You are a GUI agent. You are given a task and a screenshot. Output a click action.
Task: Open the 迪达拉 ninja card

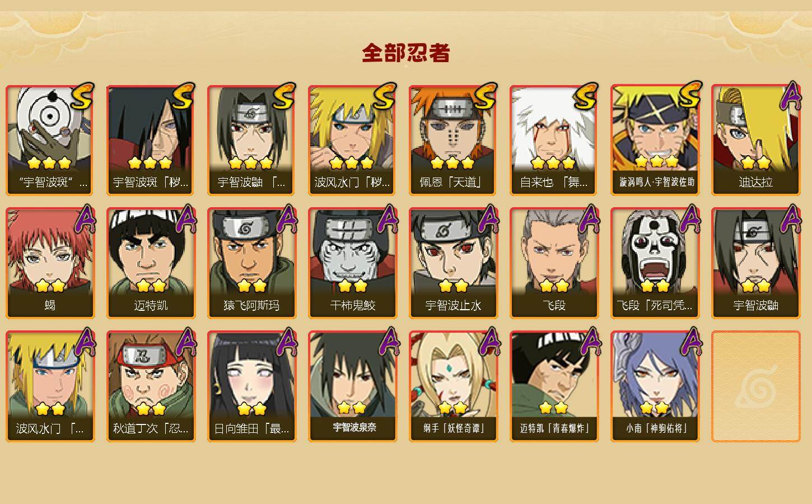756,140
